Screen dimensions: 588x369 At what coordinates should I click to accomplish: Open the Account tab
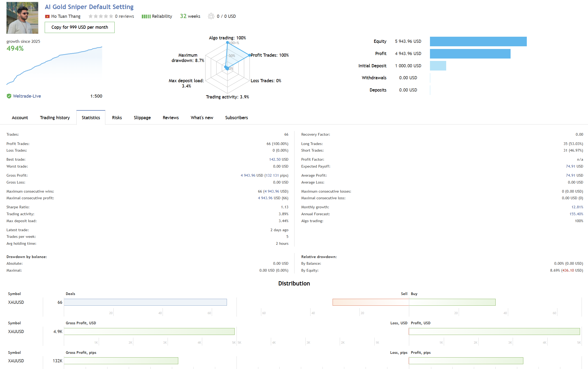[x=20, y=118]
